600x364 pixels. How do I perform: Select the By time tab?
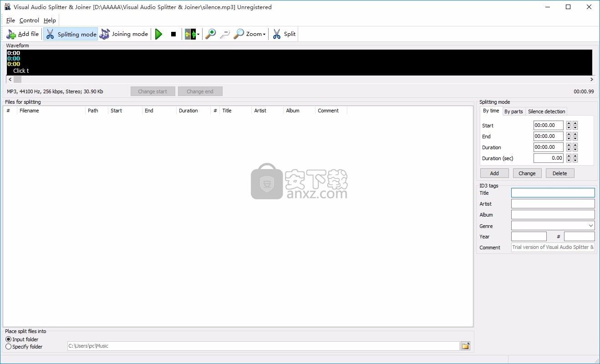point(491,111)
